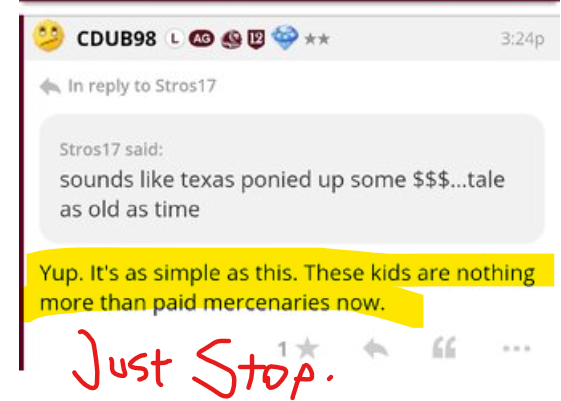Viewport: 561px width, 401px height.
Task: Click the two gray stars rating
Action: (x=317, y=39)
